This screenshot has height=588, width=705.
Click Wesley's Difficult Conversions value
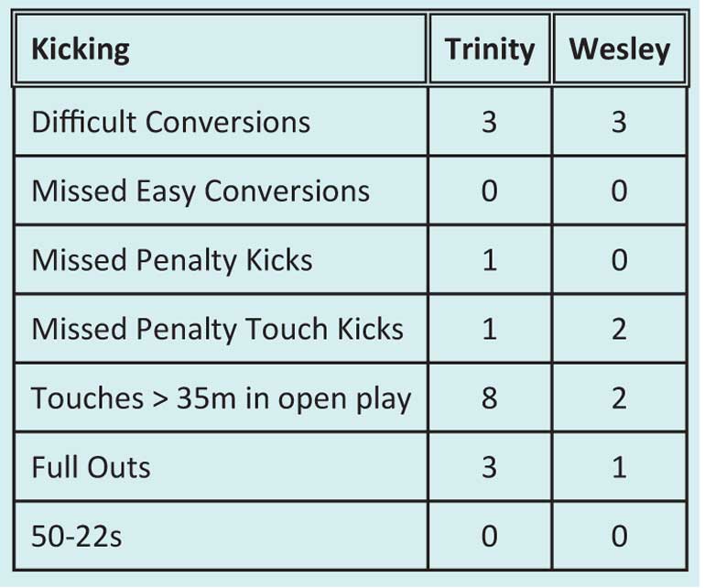(x=619, y=122)
